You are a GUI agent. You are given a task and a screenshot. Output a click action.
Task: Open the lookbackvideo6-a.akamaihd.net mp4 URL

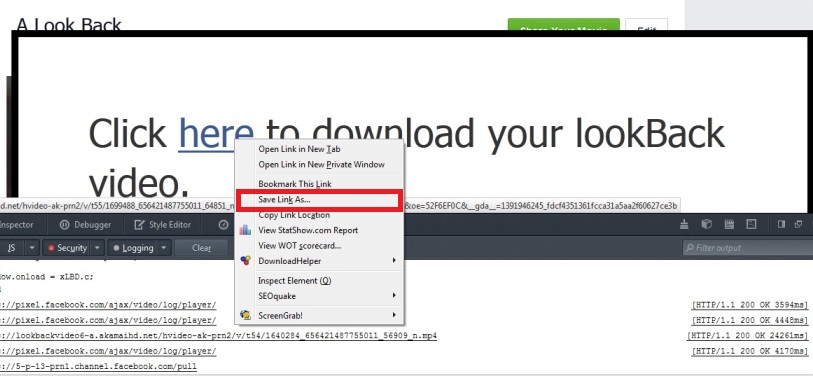(218, 336)
